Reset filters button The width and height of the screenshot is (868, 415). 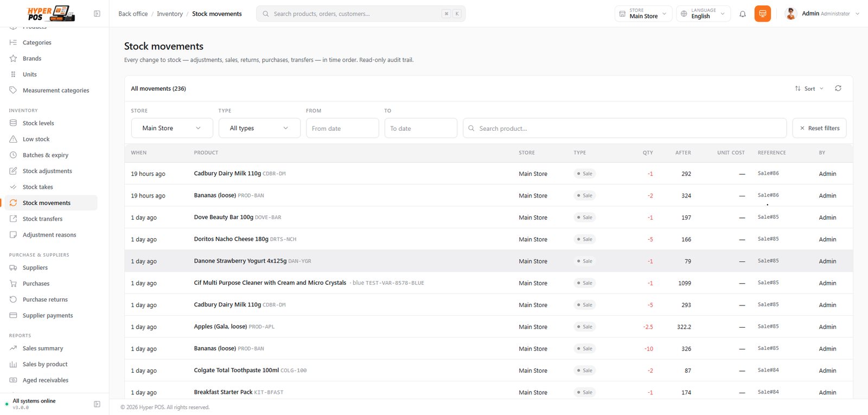pyautogui.click(x=819, y=128)
